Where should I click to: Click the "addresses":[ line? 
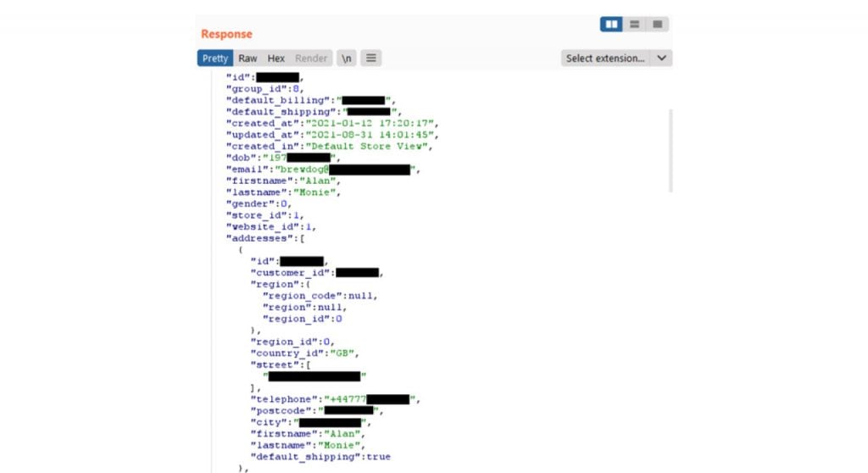(x=265, y=239)
